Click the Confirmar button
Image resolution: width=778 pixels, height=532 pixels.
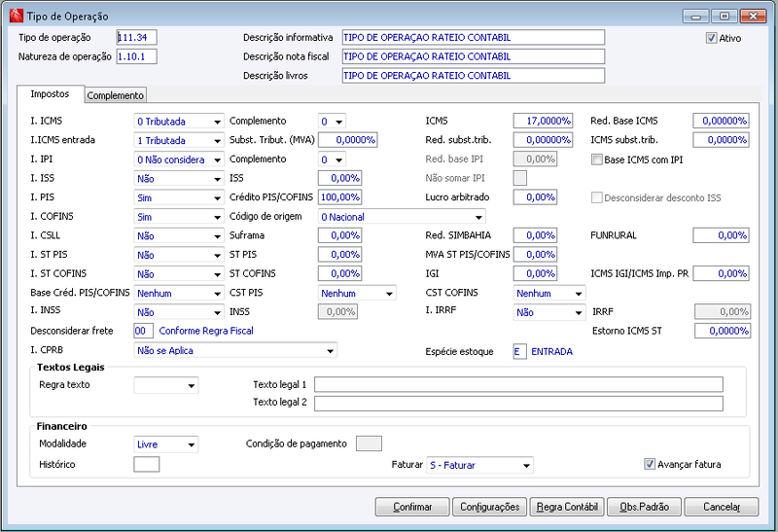coord(412,507)
